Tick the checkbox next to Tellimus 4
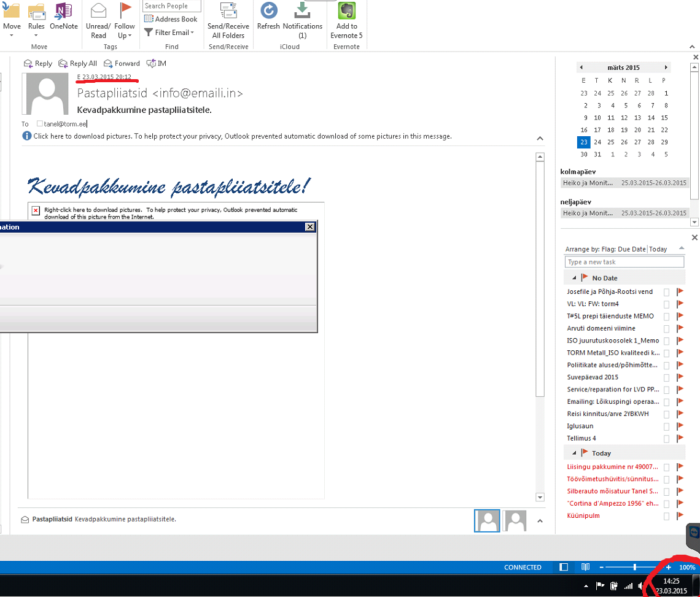 (666, 439)
